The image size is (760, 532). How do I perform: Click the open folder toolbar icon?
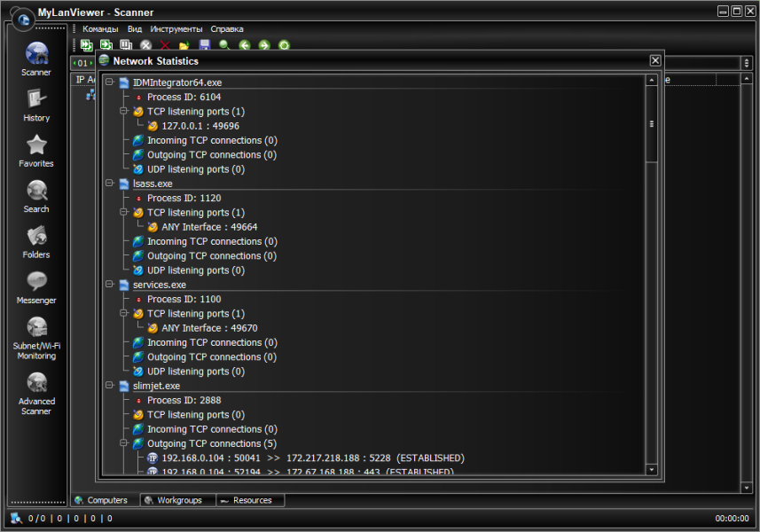point(184,45)
